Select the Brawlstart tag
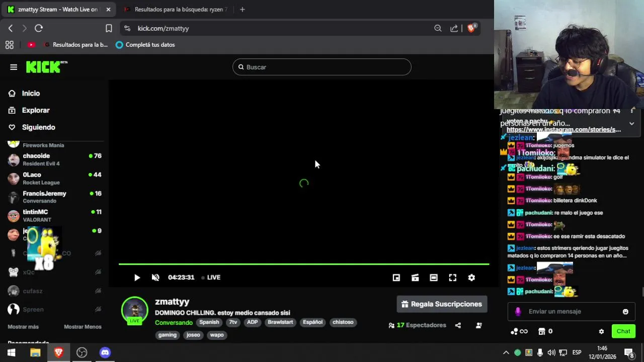 click(280, 322)
